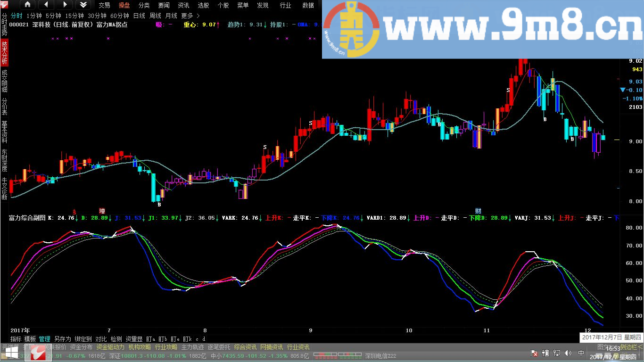Open 东财深度 sidebar tab
The image size is (644, 362).
click(4, 161)
